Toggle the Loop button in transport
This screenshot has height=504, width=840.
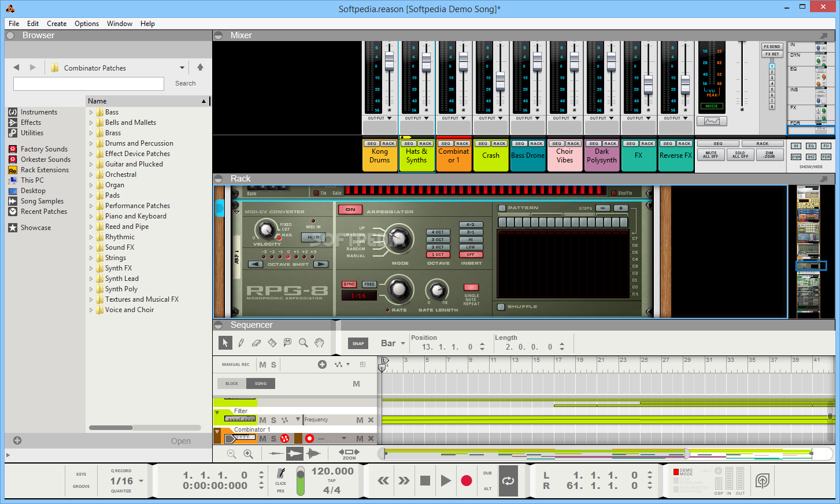click(x=508, y=480)
